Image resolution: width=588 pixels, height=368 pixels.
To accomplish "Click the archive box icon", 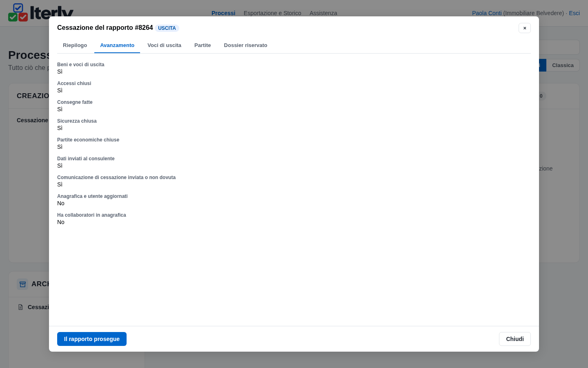I will pos(22,284).
